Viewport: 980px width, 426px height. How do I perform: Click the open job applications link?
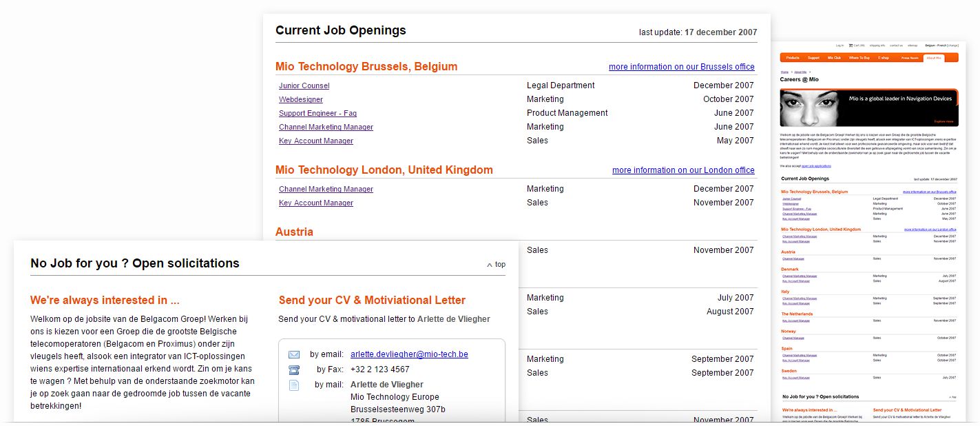[816, 165]
